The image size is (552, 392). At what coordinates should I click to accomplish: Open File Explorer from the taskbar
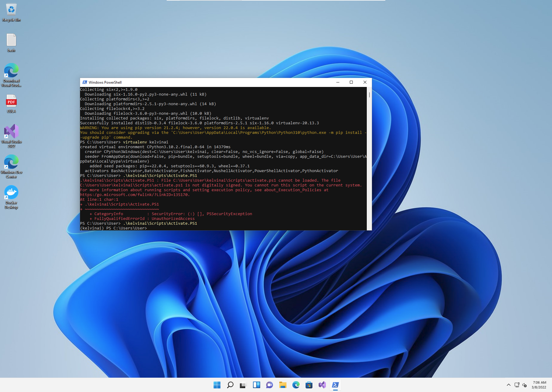tap(283, 385)
